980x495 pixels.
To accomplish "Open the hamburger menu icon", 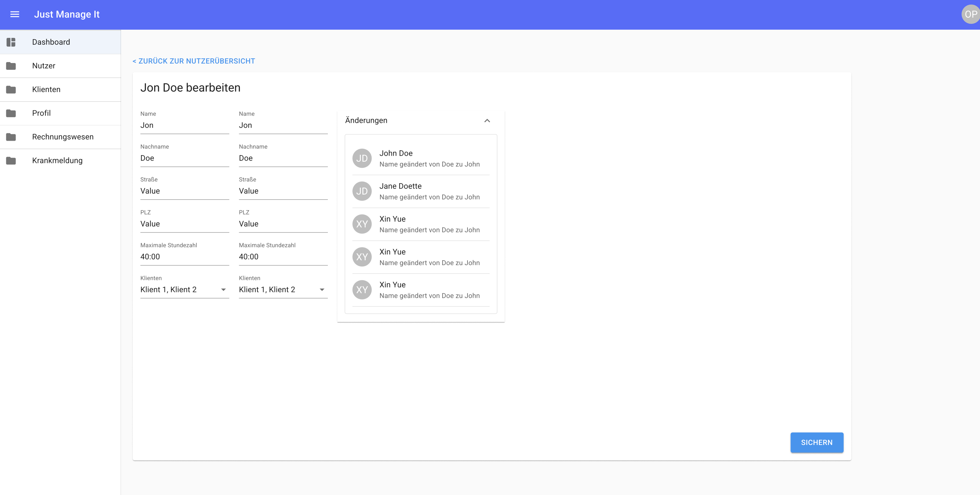I will click(x=14, y=14).
